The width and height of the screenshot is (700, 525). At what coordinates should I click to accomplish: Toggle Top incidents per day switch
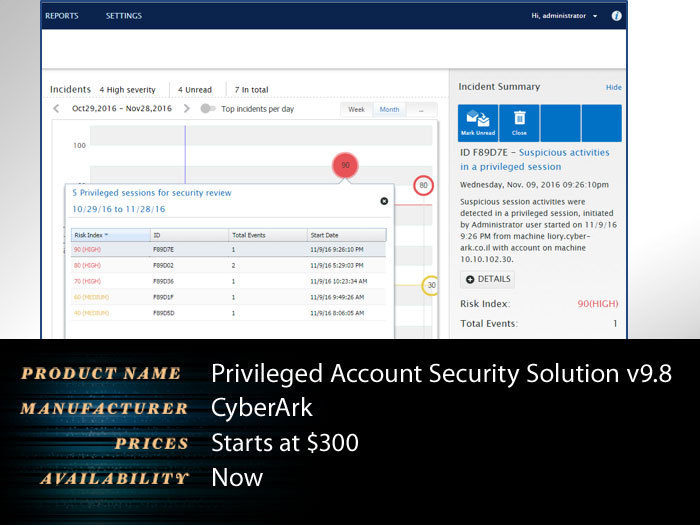[x=208, y=108]
